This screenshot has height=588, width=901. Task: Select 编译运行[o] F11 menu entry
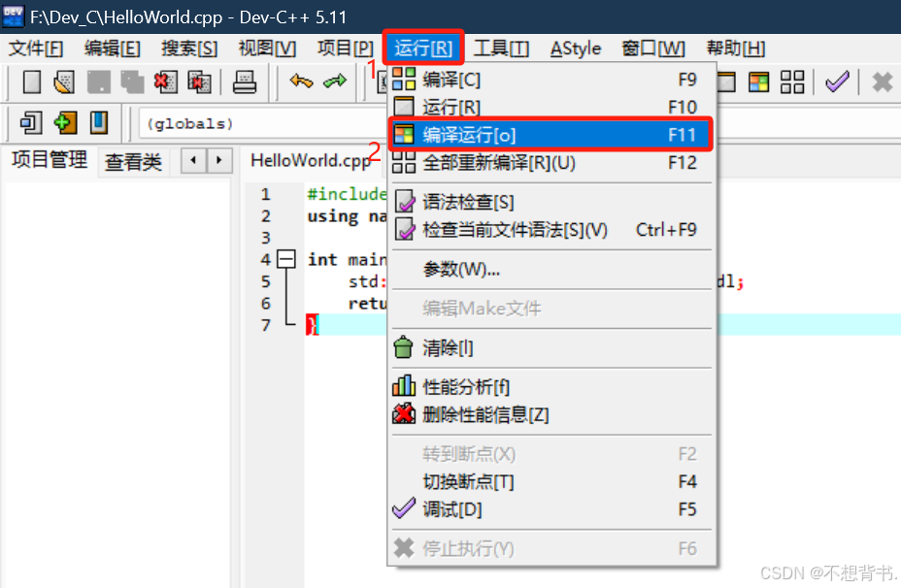pos(551,135)
